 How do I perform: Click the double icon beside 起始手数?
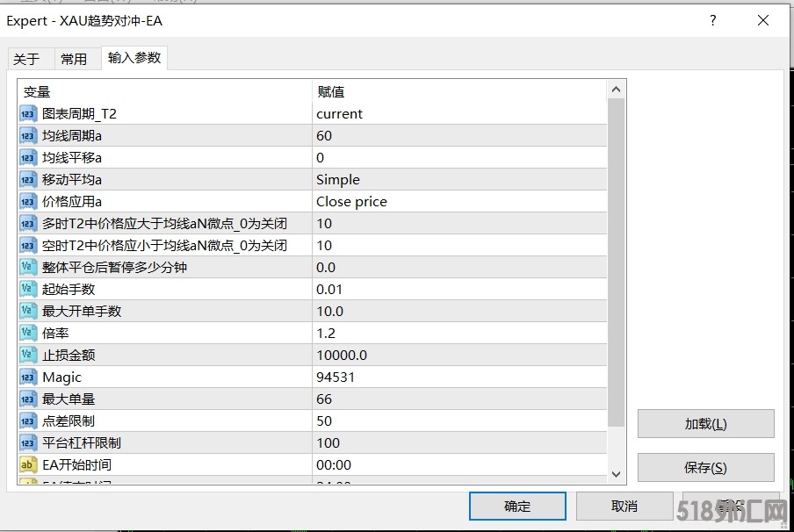click(28, 290)
